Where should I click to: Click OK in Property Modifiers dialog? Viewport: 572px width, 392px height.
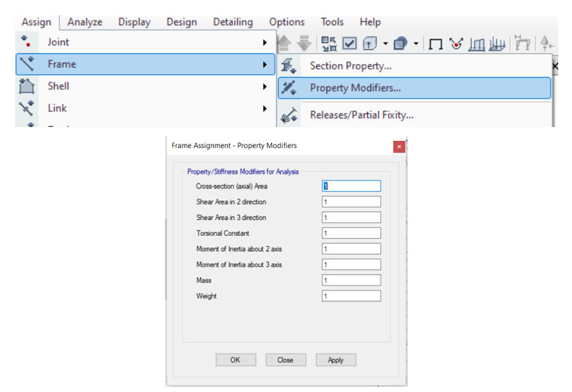point(235,360)
